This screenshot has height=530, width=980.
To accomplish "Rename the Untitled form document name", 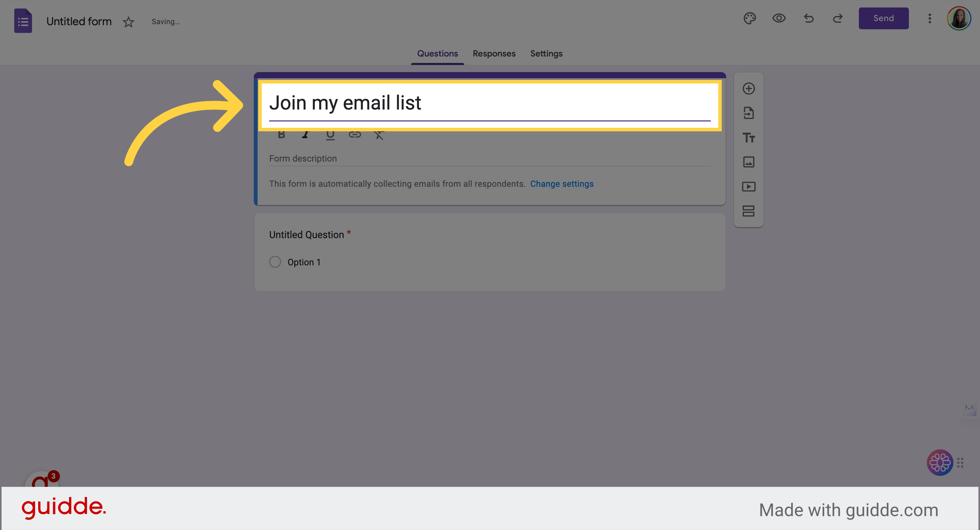I will (79, 22).
